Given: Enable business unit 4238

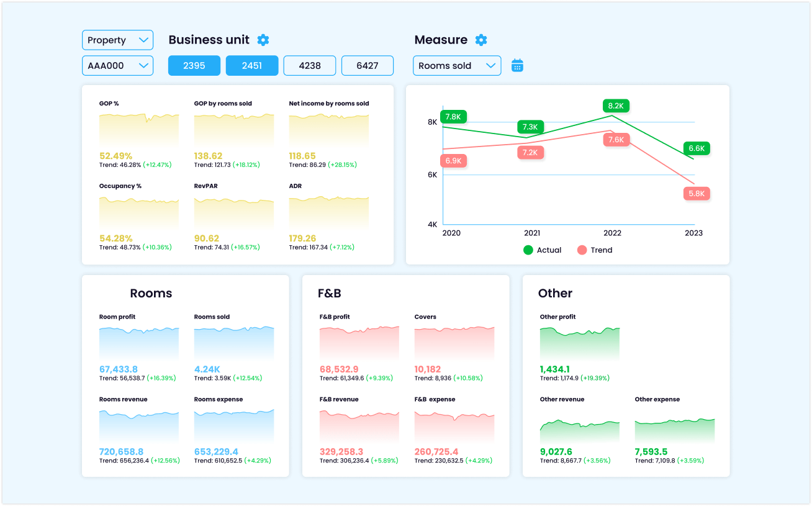Looking at the screenshot, I should [310, 66].
